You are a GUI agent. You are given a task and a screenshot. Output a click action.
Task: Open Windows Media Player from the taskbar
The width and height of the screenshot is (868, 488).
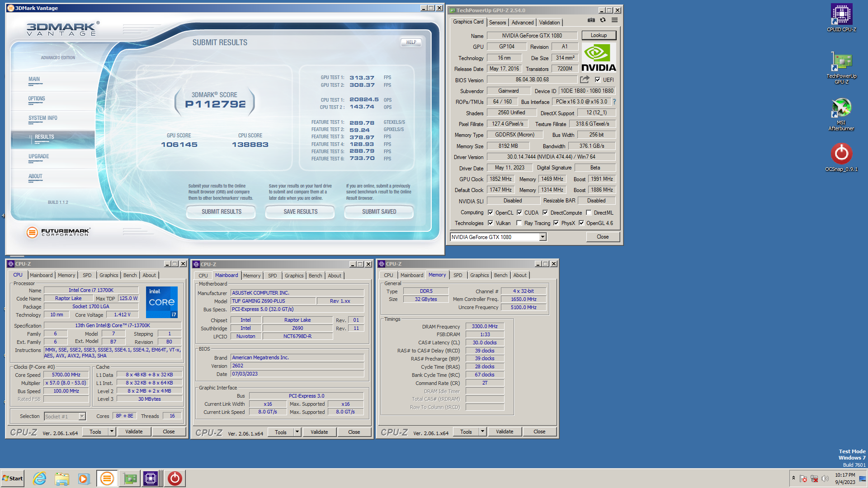click(x=84, y=479)
